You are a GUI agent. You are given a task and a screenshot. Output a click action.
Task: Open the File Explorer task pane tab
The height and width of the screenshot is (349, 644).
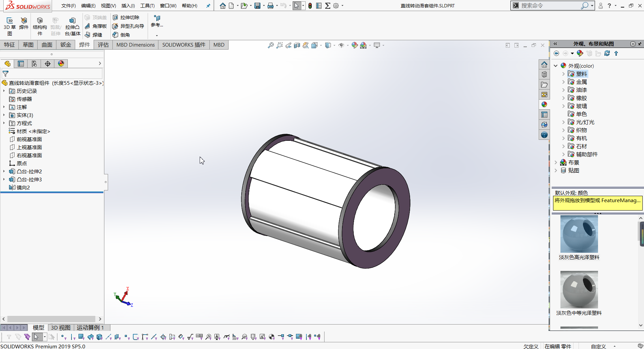544,84
